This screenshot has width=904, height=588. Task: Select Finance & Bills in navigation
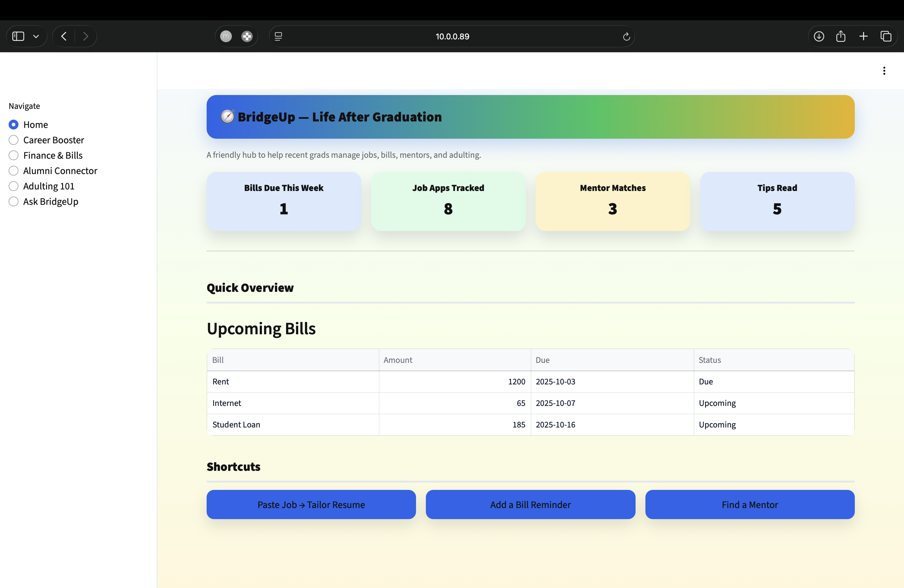14,155
